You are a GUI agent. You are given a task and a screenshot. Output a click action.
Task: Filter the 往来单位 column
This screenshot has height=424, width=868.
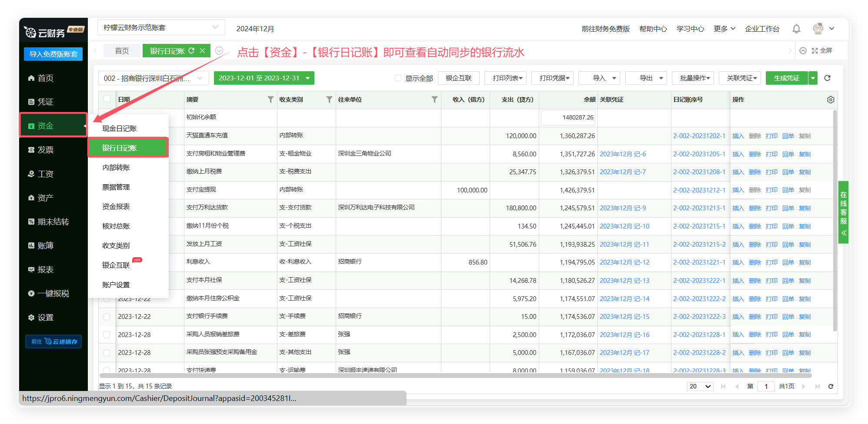point(434,99)
